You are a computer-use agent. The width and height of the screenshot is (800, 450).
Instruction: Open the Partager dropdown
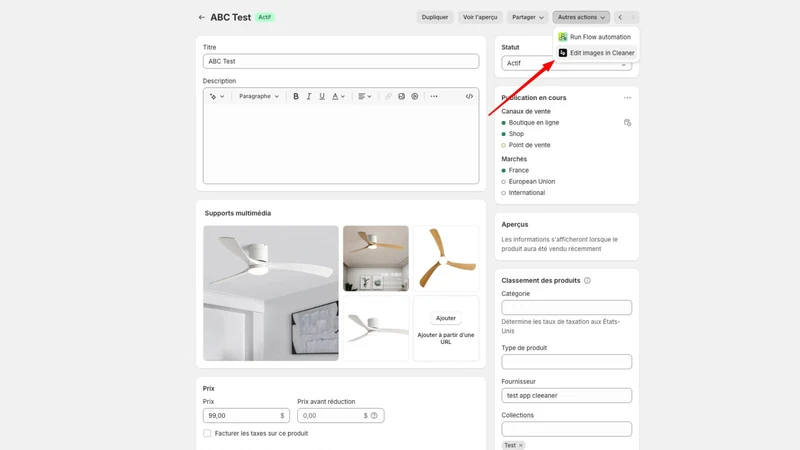tap(528, 17)
